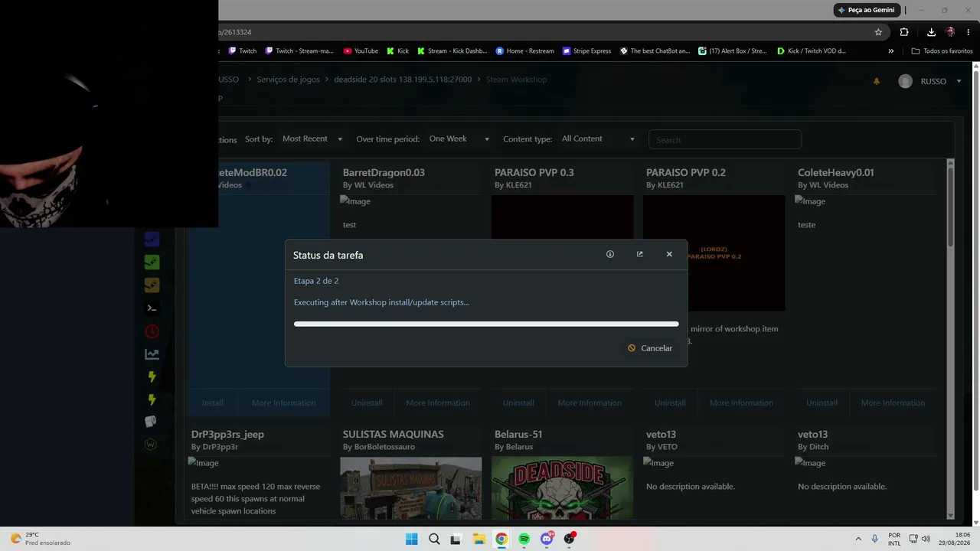Open the Todos os favoritos folder

pyautogui.click(x=942, y=51)
